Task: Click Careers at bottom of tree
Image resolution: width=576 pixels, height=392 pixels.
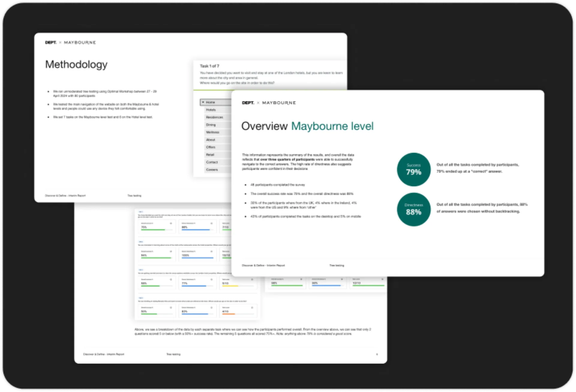Action: click(x=212, y=170)
